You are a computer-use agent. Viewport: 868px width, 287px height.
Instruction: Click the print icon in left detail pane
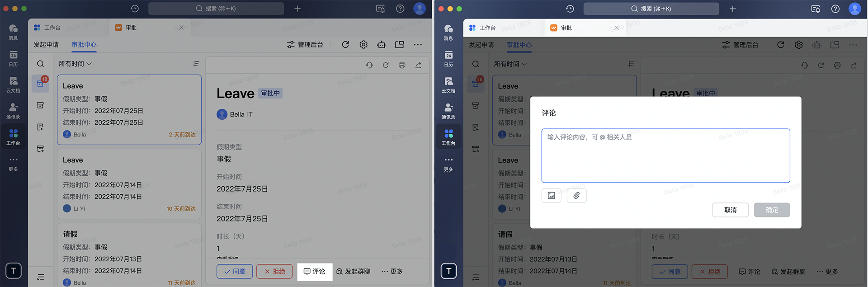click(x=402, y=65)
